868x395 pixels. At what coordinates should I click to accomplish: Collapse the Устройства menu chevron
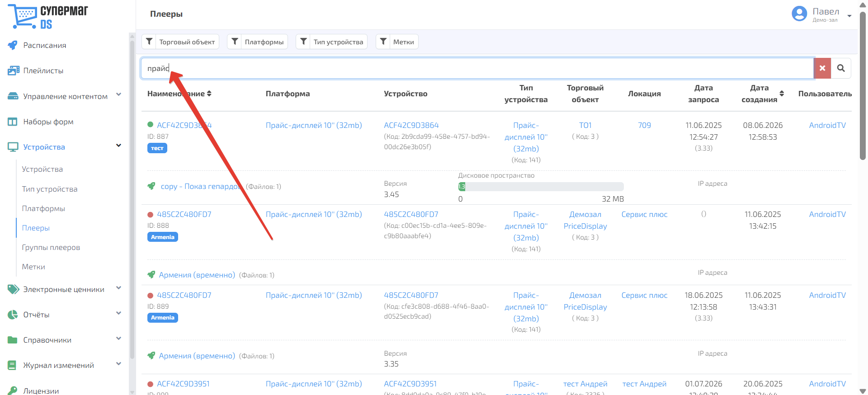118,146
